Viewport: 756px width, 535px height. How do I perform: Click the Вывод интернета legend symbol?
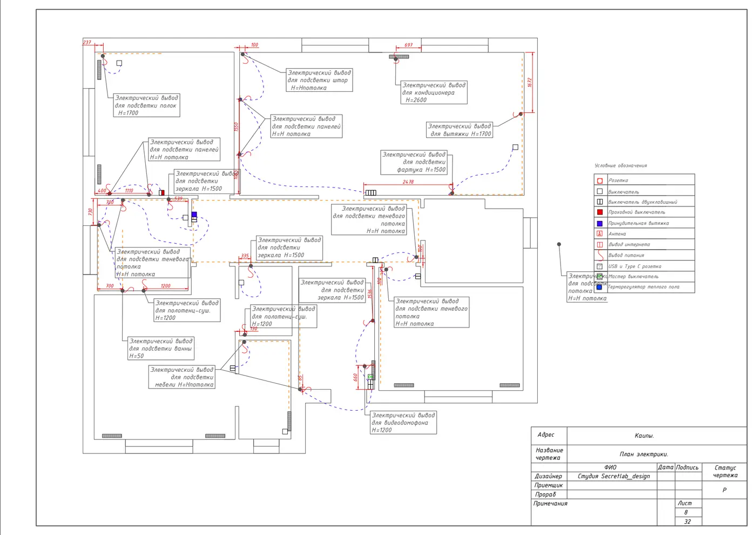pos(599,244)
